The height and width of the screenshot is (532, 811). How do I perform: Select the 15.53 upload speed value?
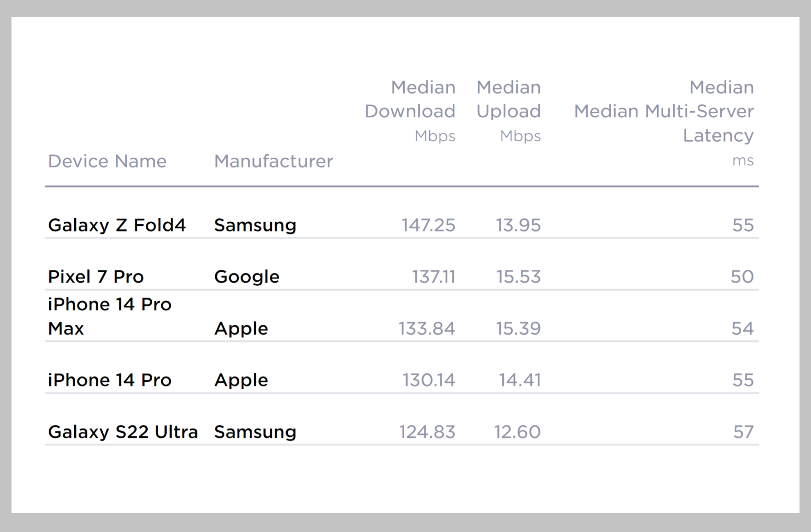(x=518, y=277)
